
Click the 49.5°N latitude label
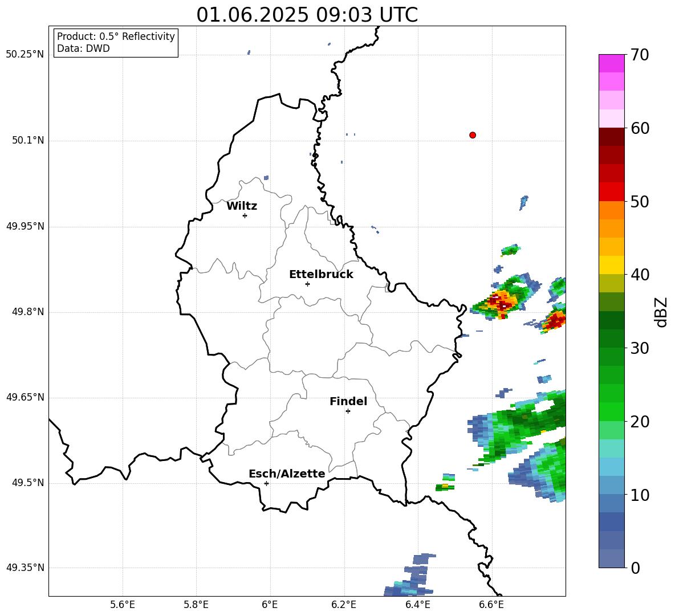click(29, 483)
